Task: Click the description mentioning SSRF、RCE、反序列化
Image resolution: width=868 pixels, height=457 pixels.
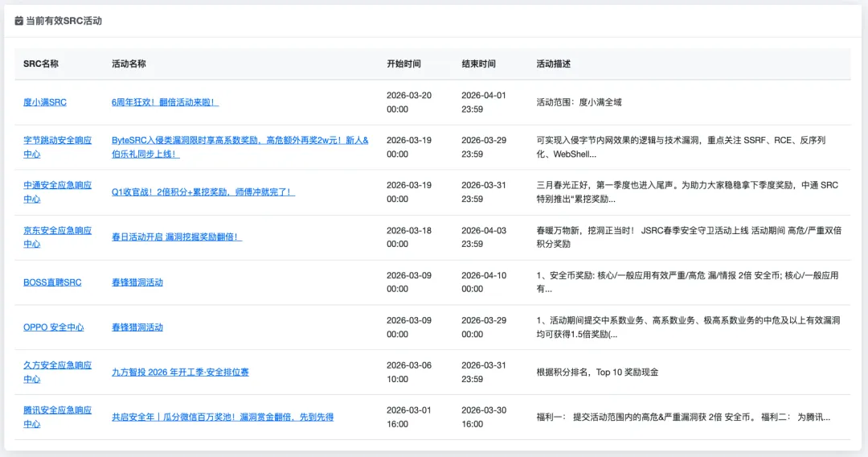Action: point(681,147)
